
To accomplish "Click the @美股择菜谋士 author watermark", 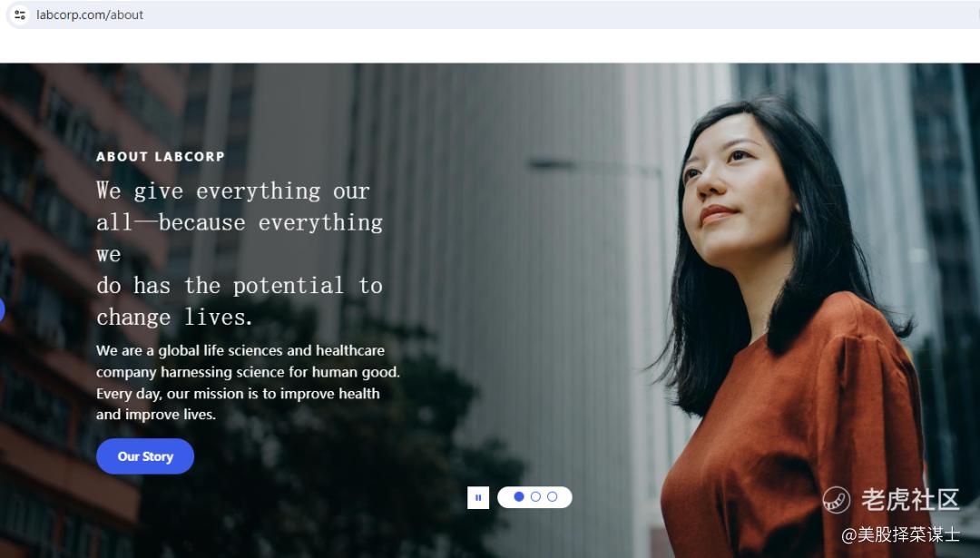I will tap(900, 535).
